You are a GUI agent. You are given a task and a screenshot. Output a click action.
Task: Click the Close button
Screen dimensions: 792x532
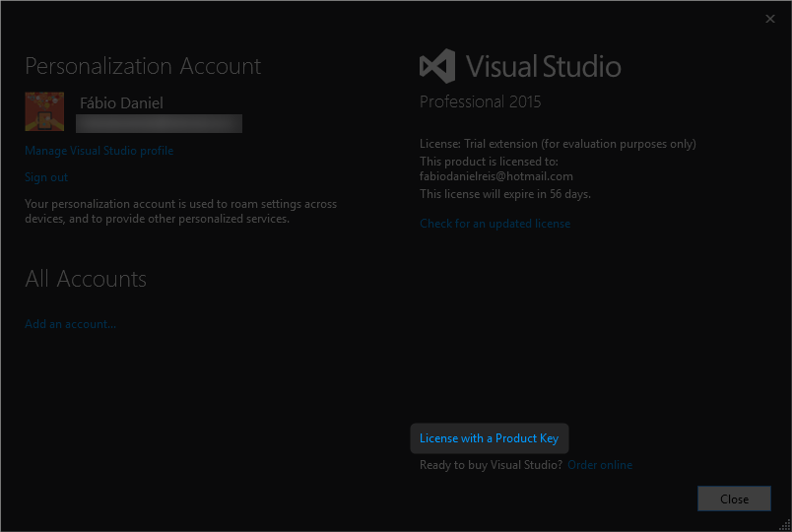[734, 499]
